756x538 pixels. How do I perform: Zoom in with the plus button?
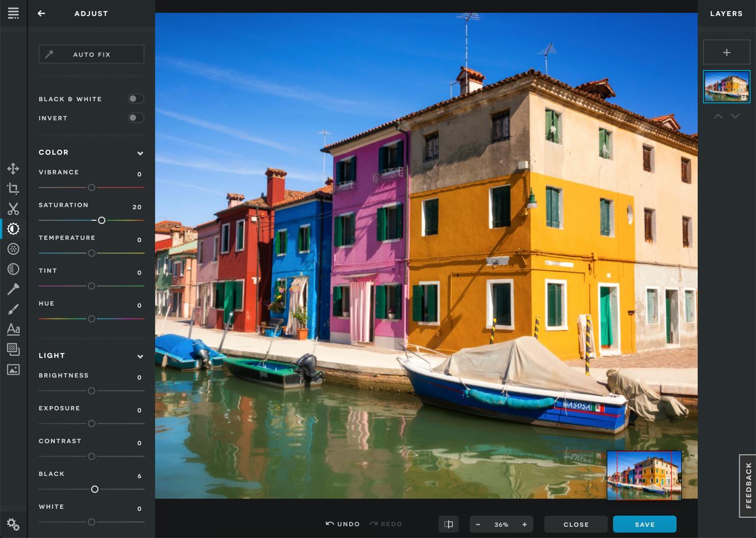[524, 524]
